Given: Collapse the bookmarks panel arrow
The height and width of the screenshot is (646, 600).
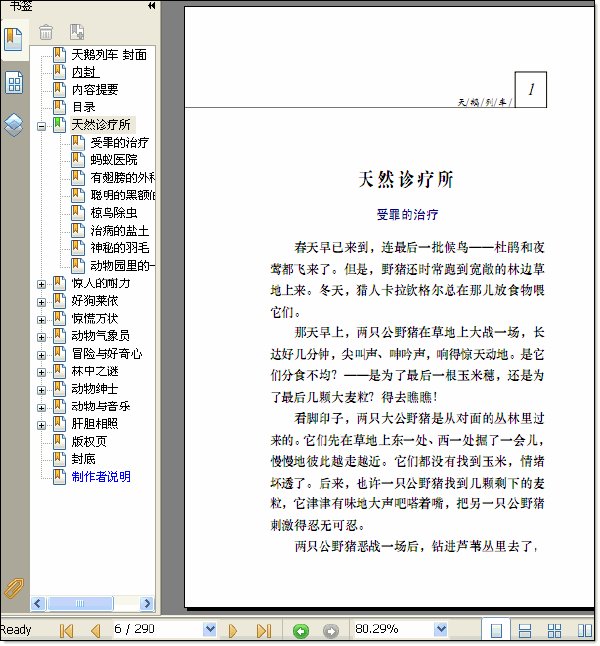Looking at the screenshot, I should pyautogui.click(x=152, y=5).
